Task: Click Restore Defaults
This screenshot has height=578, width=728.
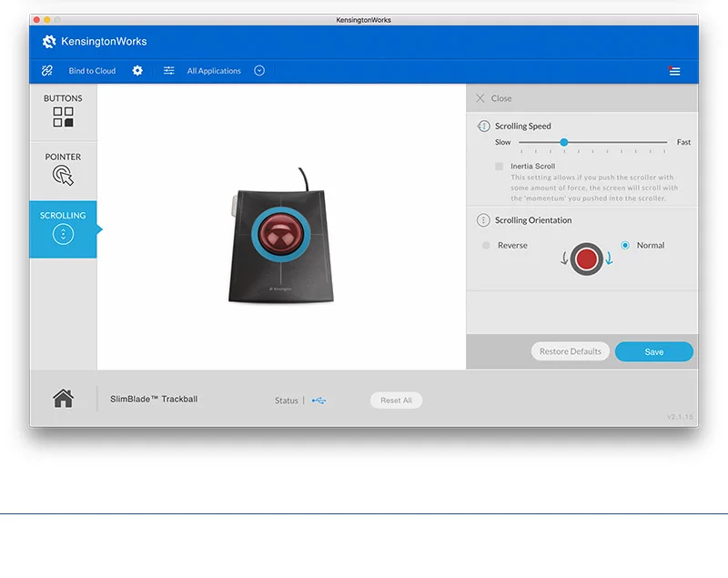Action: click(571, 351)
